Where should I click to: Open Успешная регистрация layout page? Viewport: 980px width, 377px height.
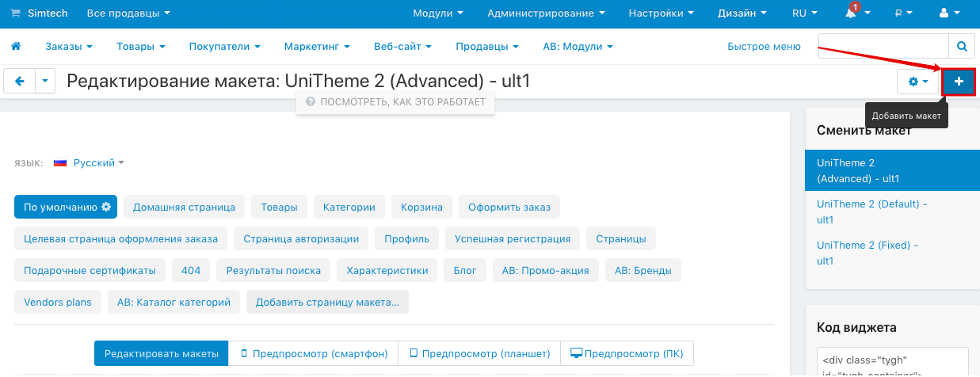pyautogui.click(x=513, y=238)
